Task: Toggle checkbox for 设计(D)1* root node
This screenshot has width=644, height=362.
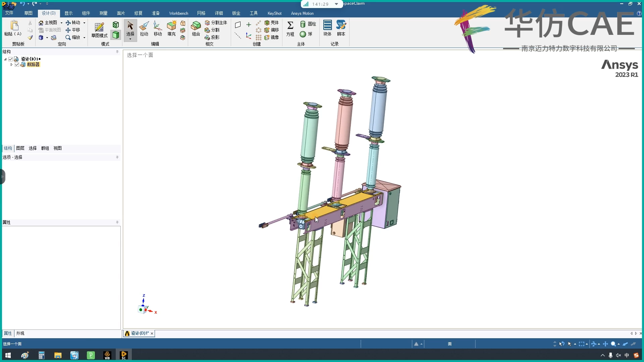Action: [11, 59]
